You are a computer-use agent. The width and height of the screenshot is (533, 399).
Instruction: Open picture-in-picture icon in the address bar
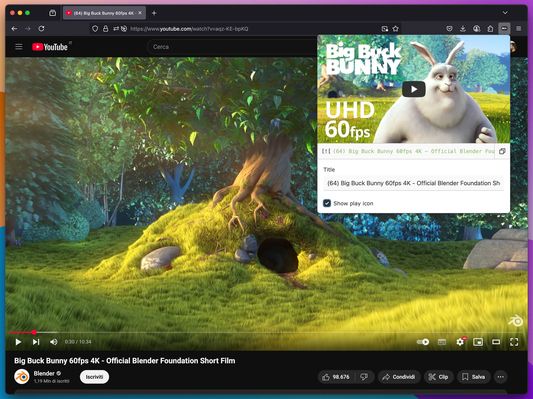coord(384,29)
